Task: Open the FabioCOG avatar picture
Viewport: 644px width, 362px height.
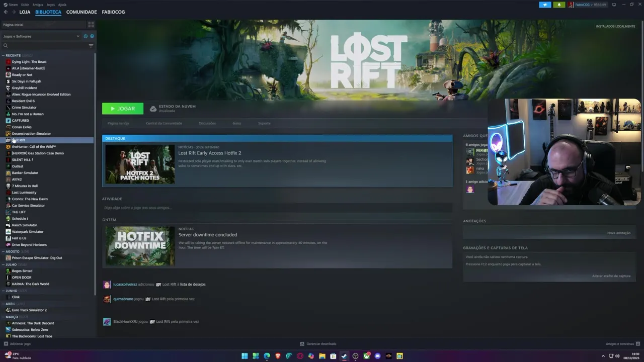Action: pos(571,5)
